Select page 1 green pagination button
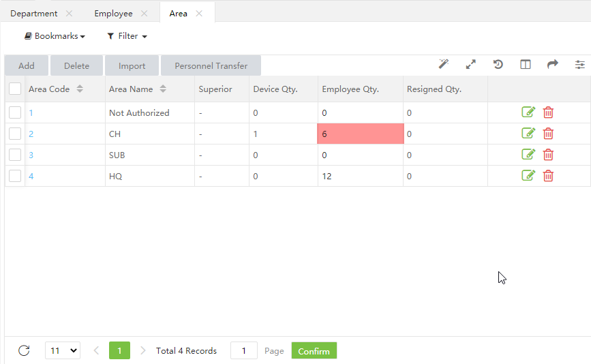This screenshot has height=364, width=591. pyautogui.click(x=119, y=350)
